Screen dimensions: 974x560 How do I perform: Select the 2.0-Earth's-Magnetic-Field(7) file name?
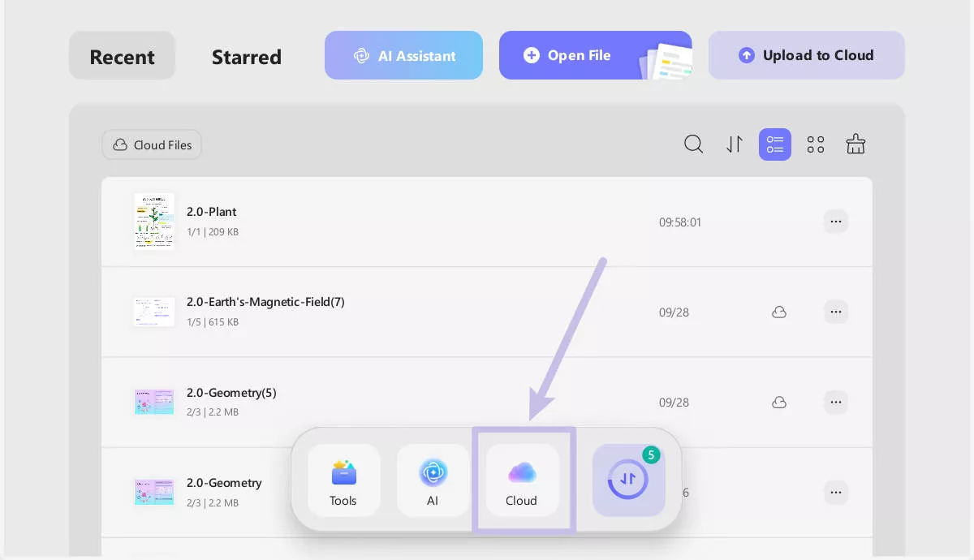click(x=265, y=302)
